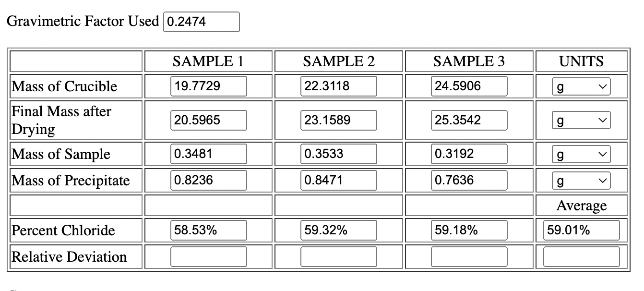Select the Mass of Sample field showing 0.3533

pyautogui.click(x=338, y=154)
